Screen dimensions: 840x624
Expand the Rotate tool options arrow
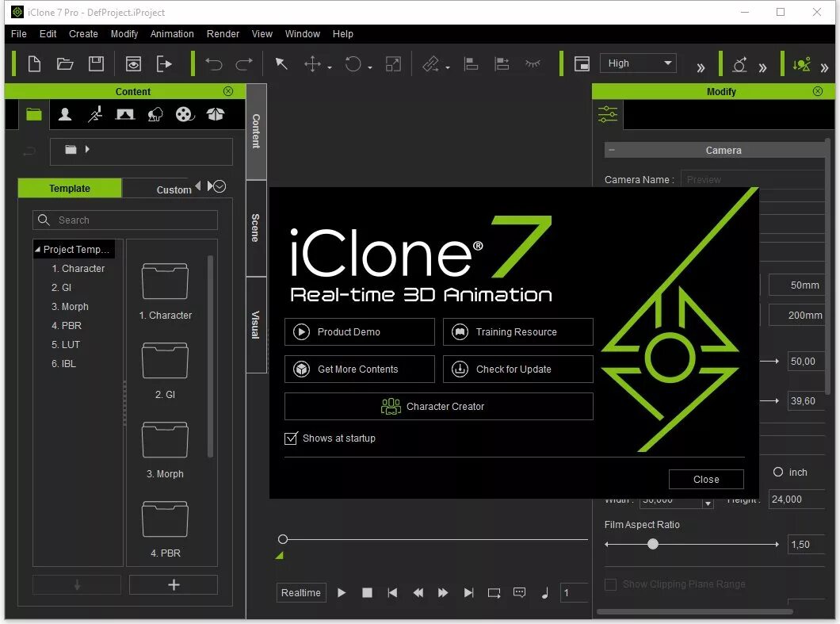pos(369,68)
